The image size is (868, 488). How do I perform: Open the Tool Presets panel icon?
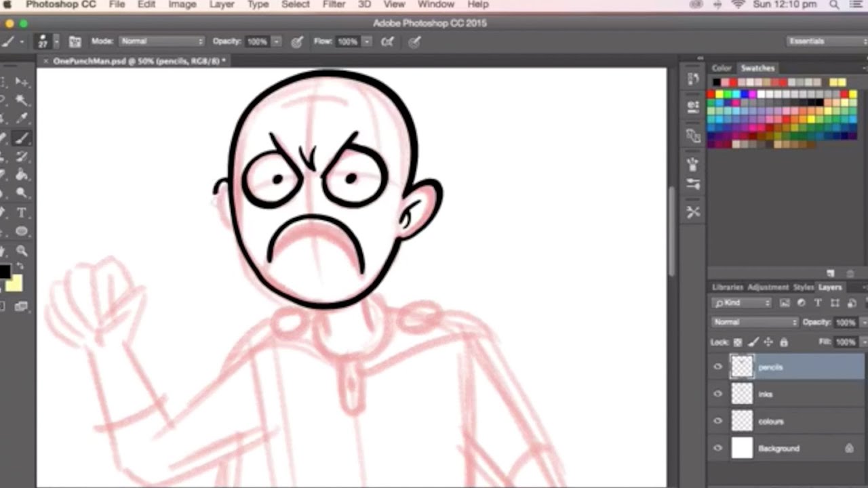tap(692, 212)
